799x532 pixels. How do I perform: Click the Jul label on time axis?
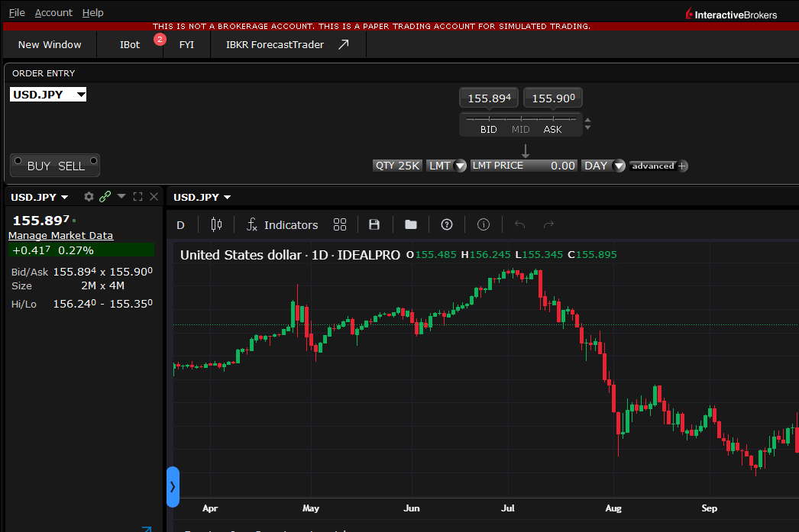click(x=507, y=508)
